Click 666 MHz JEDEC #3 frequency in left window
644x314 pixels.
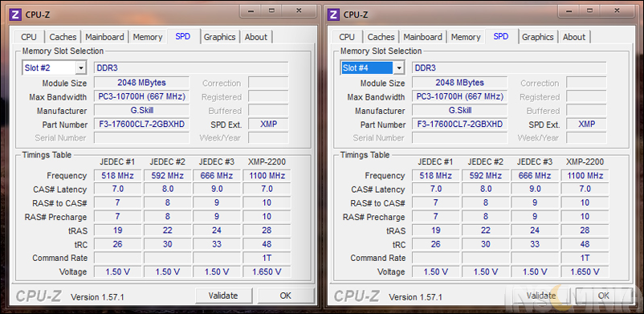(x=217, y=176)
